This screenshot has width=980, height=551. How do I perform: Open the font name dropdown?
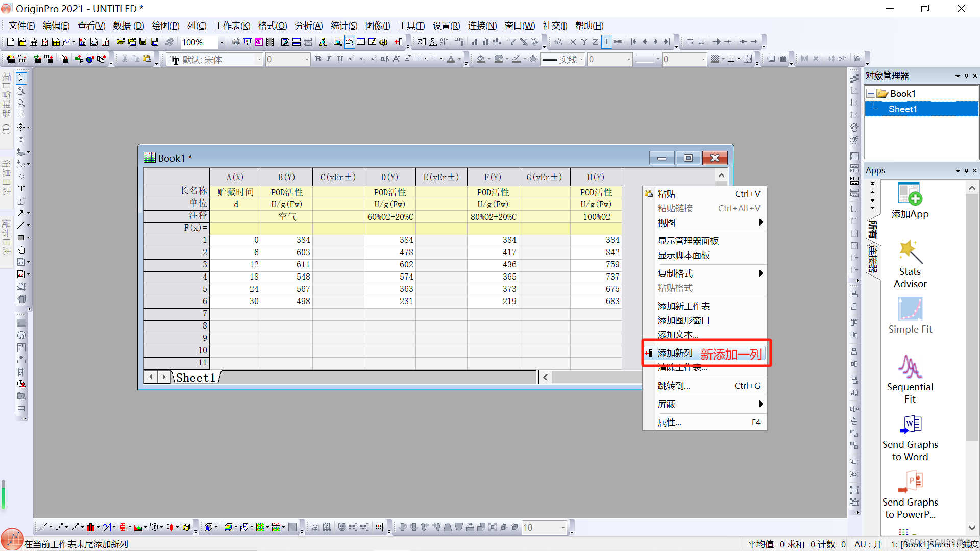(259, 60)
